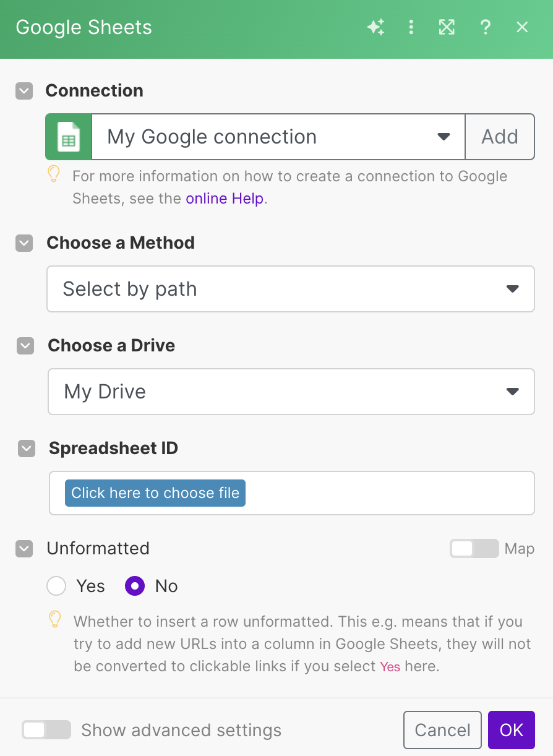Open help via question mark icon

pos(485,27)
